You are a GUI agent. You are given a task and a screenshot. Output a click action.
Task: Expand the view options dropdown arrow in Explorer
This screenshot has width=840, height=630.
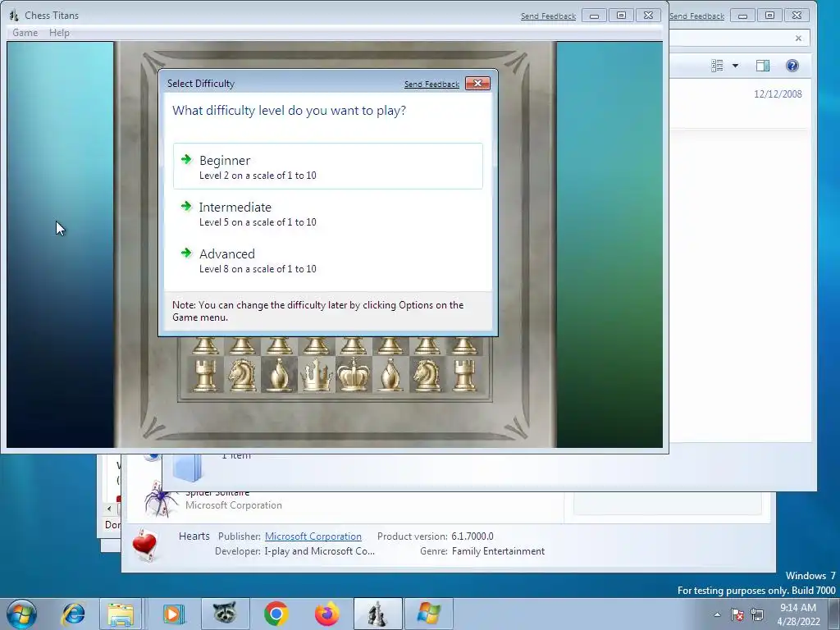[x=736, y=66]
